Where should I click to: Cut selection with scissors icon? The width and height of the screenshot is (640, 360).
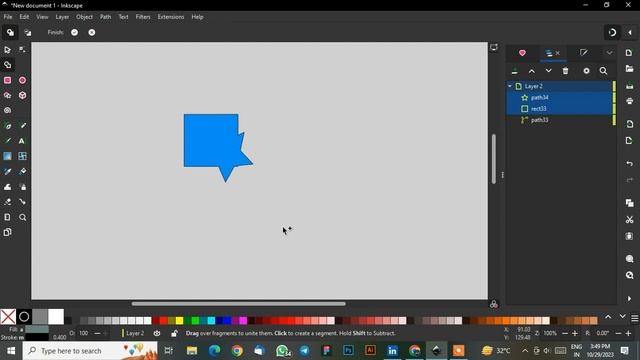point(629,220)
